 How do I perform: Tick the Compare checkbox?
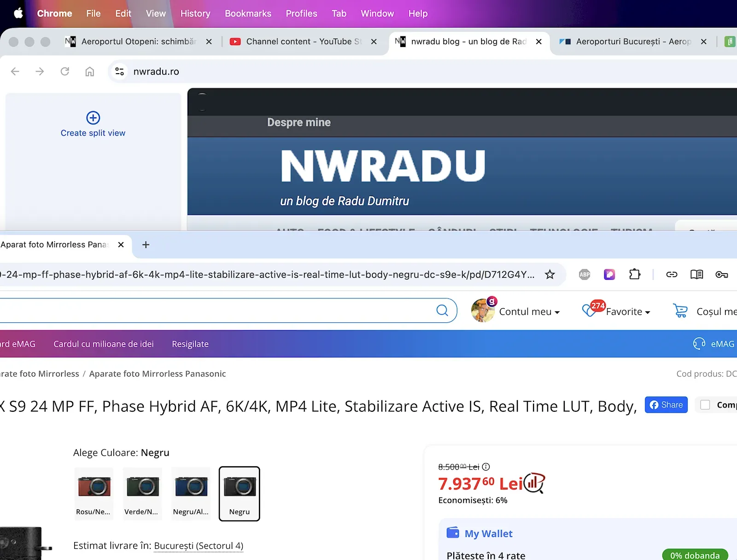[705, 405]
